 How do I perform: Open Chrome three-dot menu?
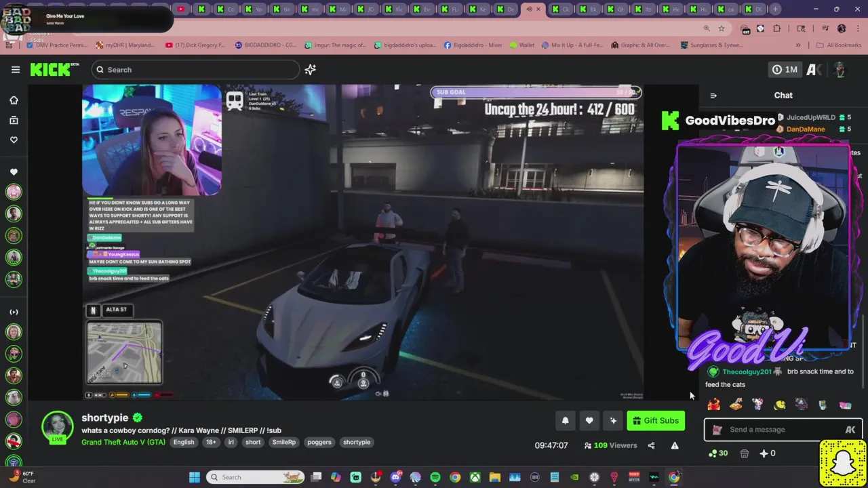click(857, 28)
